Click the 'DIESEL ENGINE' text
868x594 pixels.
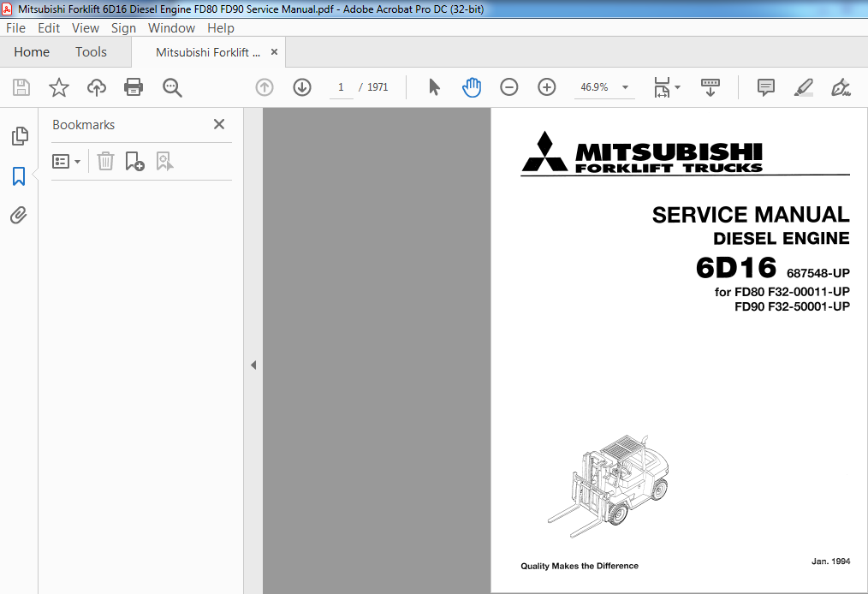pyautogui.click(x=781, y=238)
